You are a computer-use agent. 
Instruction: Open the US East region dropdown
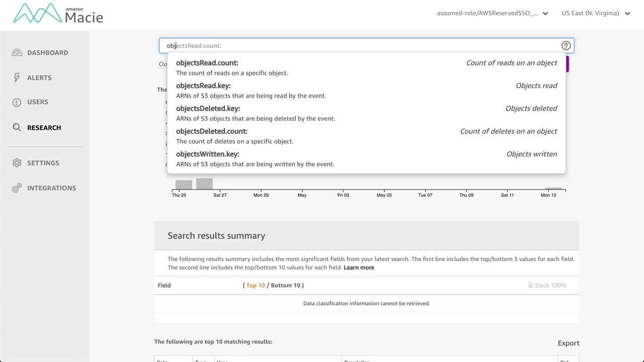click(x=596, y=14)
